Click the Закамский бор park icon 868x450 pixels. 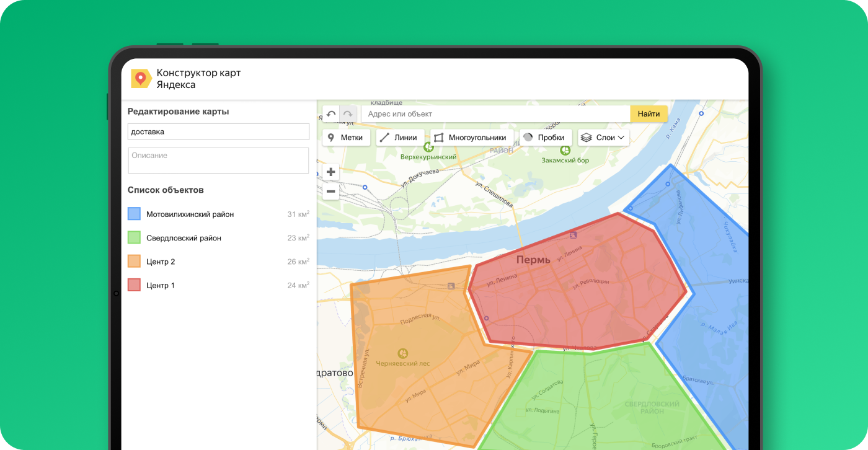(565, 150)
